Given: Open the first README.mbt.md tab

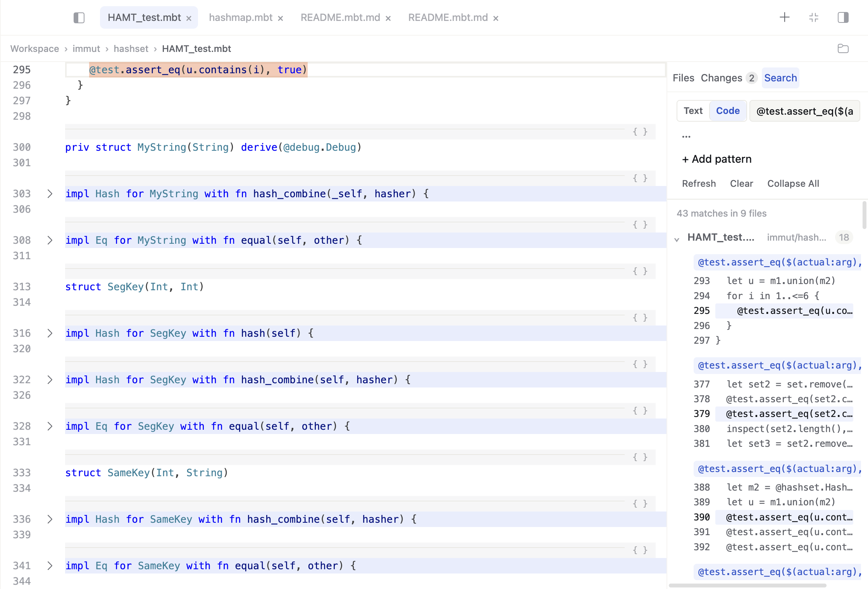Looking at the screenshot, I should click(340, 17).
